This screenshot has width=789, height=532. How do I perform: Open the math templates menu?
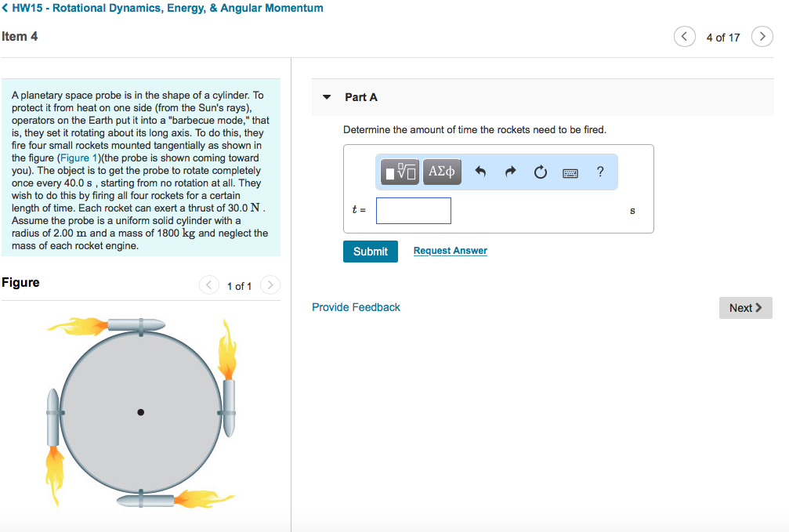[399, 172]
